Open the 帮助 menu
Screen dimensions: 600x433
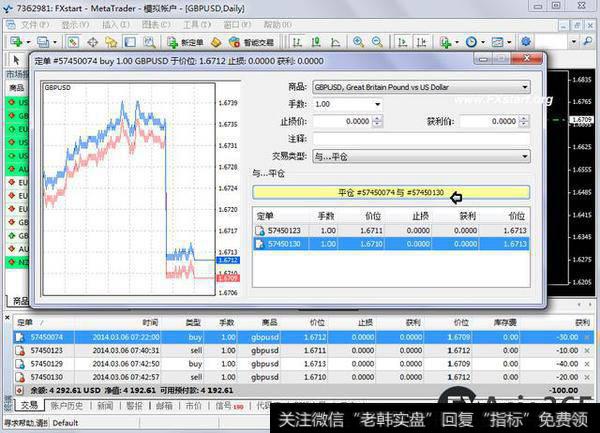coord(278,25)
